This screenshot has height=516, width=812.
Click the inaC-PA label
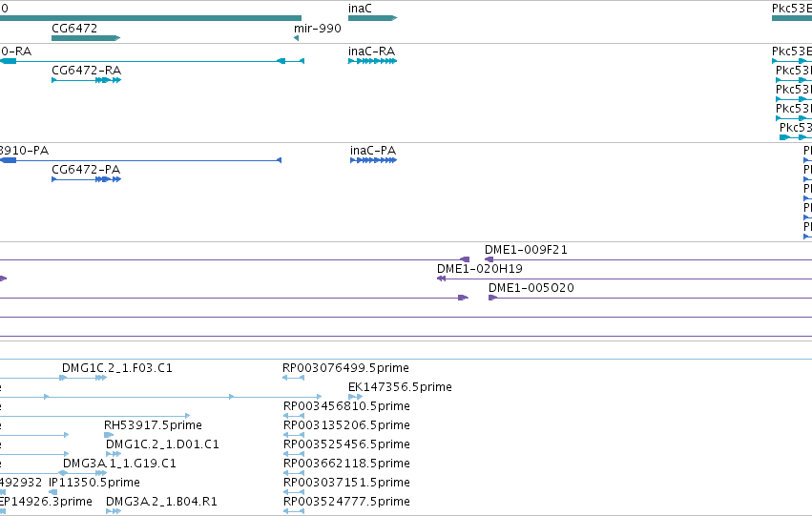(x=373, y=151)
